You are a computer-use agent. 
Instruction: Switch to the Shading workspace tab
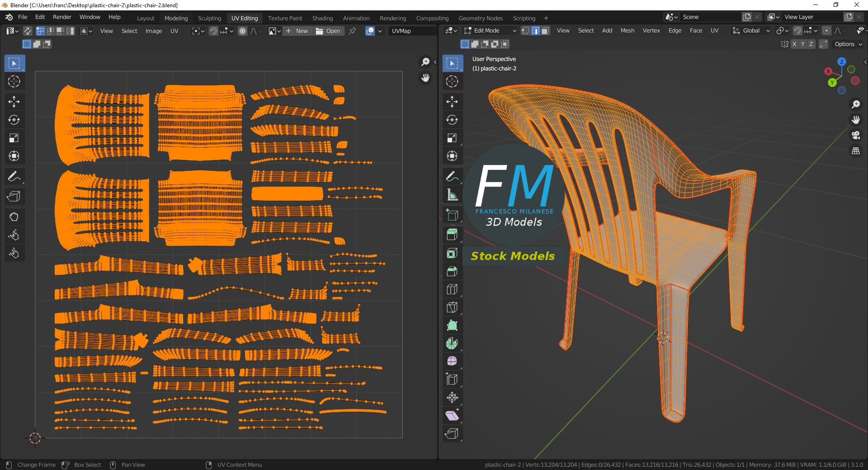click(322, 18)
